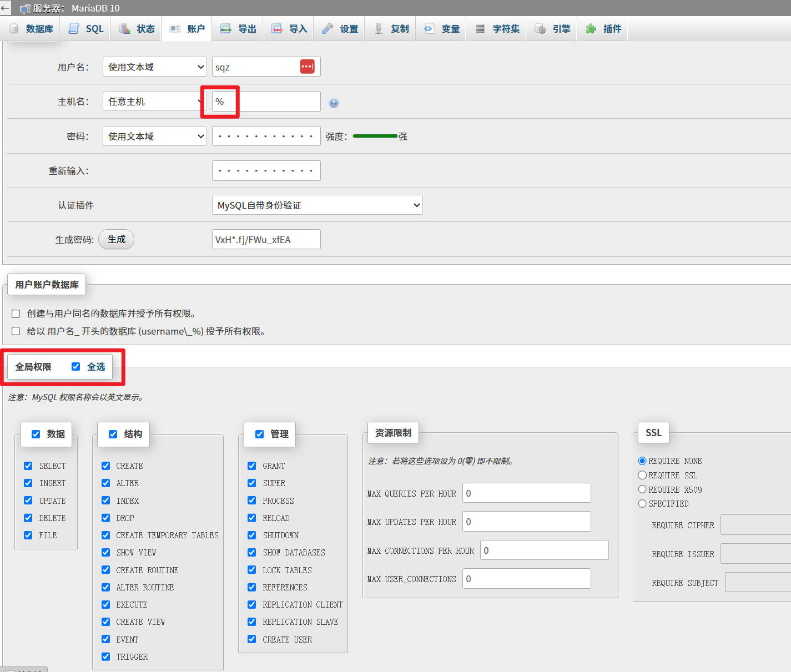
Task: Click the 设置 wrench icon
Action: click(328, 29)
